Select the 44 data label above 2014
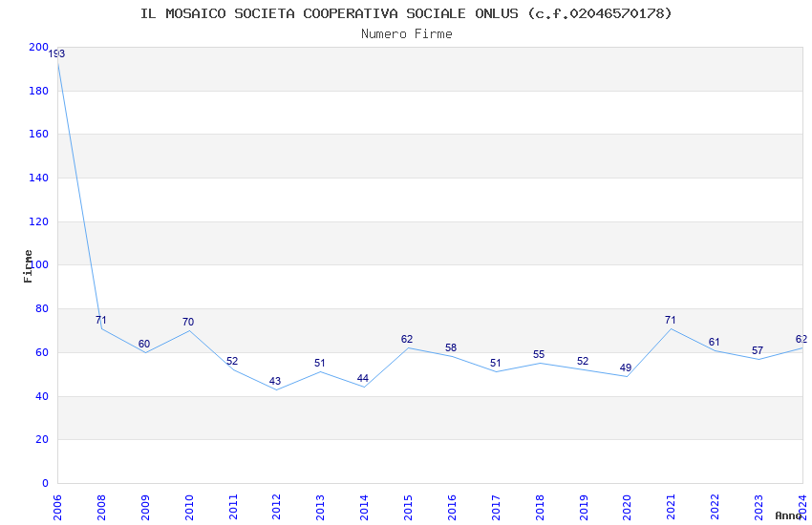Viewport: 812px width, 525px height. pyautogui.click(x=362, y=379)
